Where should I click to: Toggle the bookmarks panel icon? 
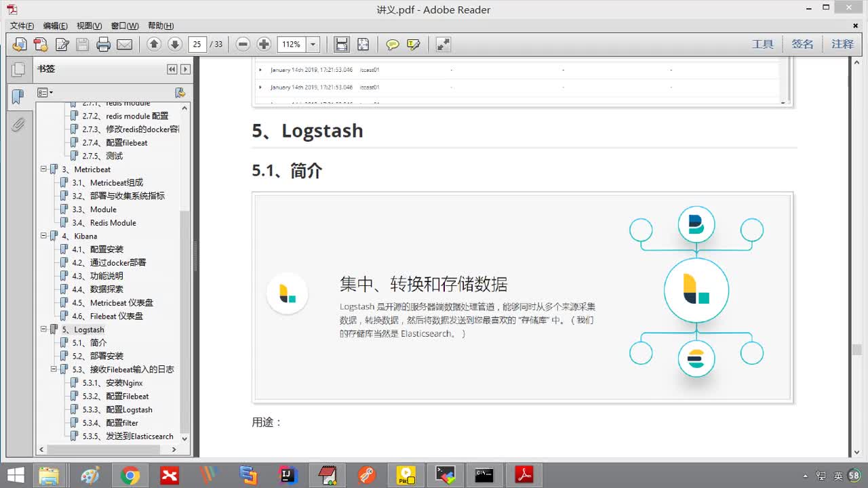click(x=18, y=97)
